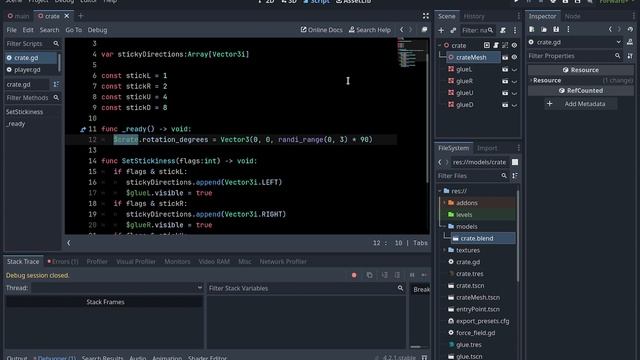Image resolution: width=640 pixels, height=360 pixels.
Task: Show hidden glueR node via visibility icon
Action: click(514, 82)
